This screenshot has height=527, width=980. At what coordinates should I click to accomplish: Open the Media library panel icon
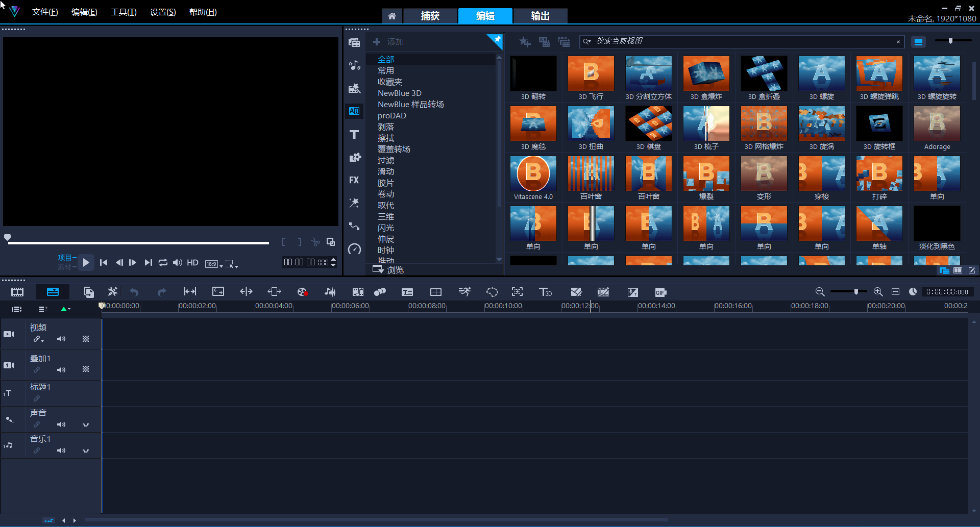[354, 42]
